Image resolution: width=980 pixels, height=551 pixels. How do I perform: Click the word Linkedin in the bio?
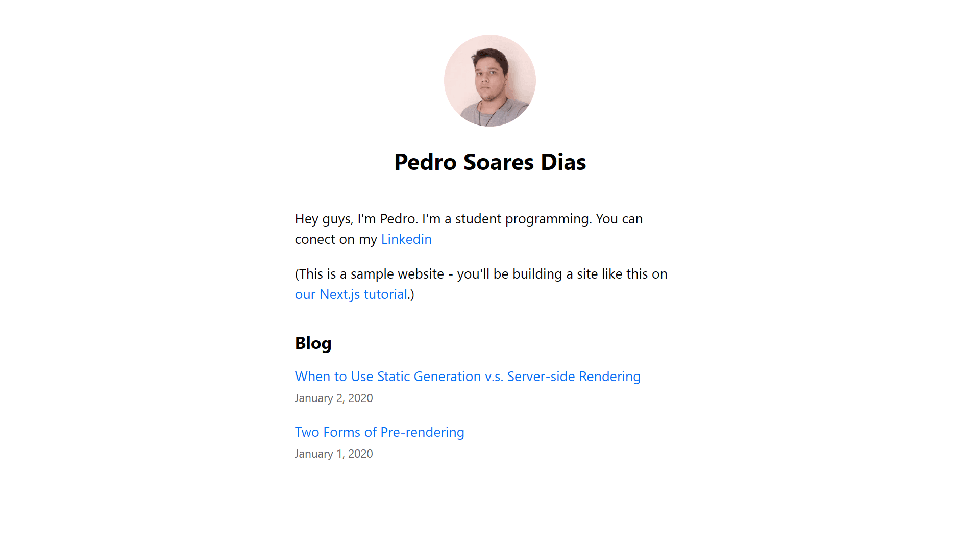[x=406, y=239]
